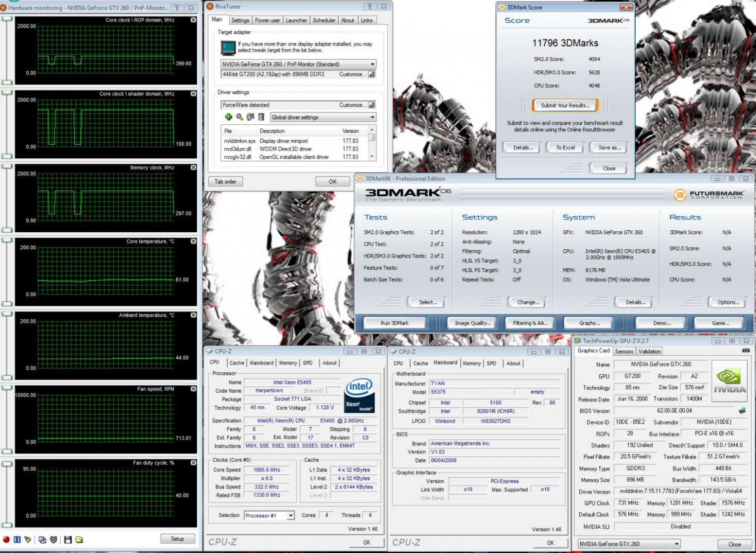
Task: Close the Memory clock graph
Action: (x=193, y=168)
